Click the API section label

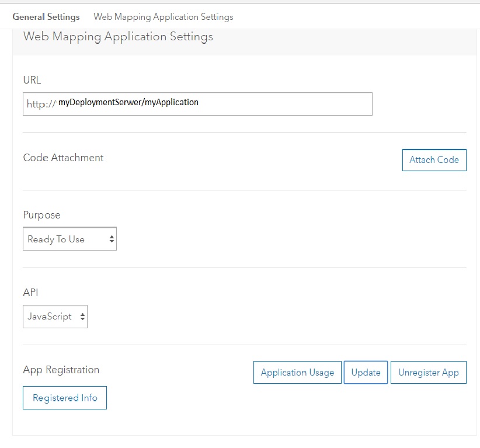30,292
